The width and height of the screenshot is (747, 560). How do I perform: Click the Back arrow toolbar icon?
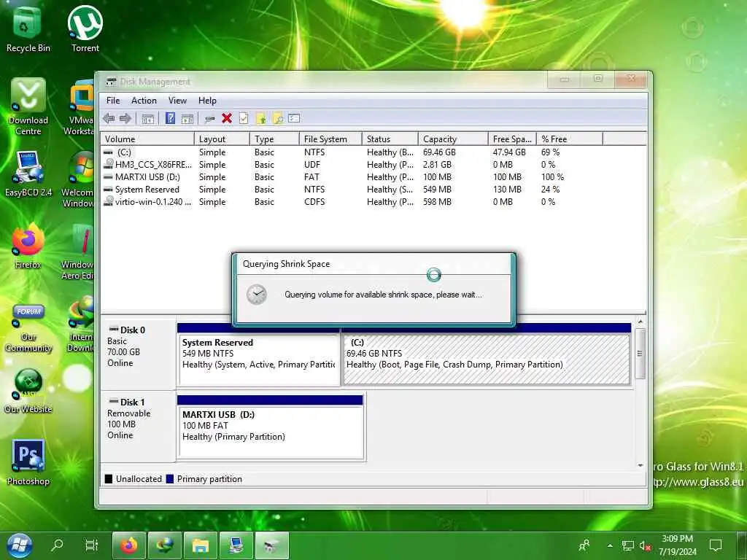click(109, 119)
